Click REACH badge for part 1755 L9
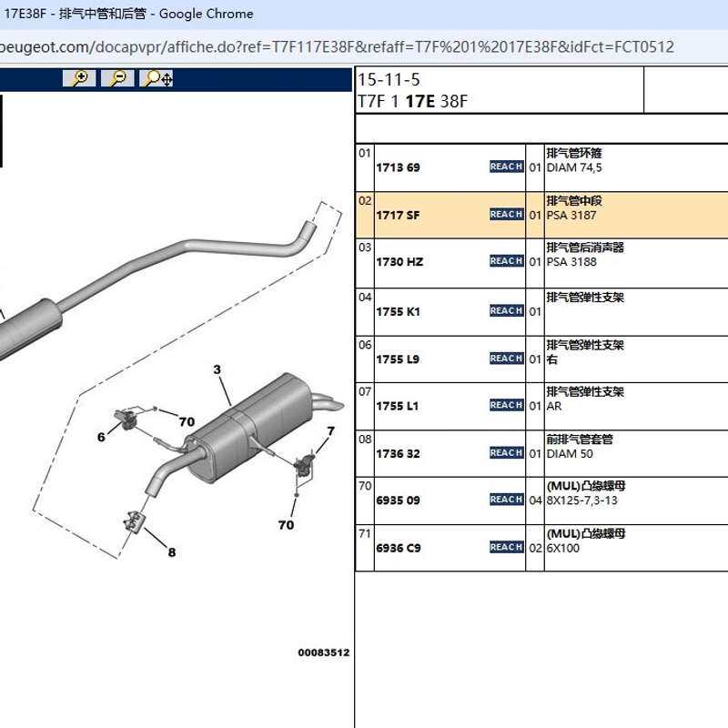 [507, 359]
